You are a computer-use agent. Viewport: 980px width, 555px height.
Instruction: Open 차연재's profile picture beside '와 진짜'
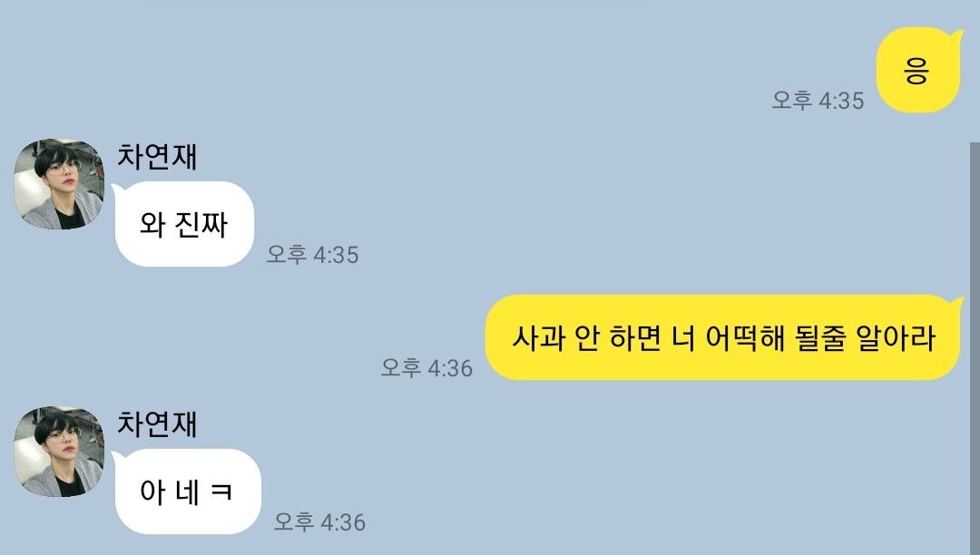[59, 184]
